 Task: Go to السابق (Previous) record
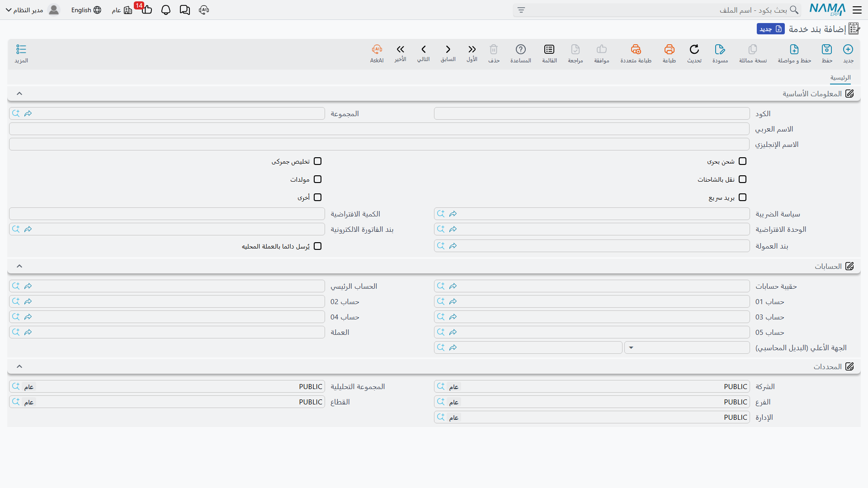448,49
